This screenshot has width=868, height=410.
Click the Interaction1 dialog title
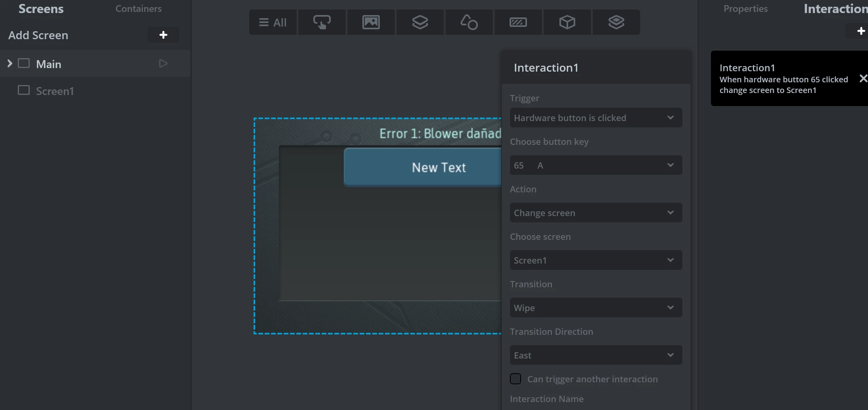point(546,68)
